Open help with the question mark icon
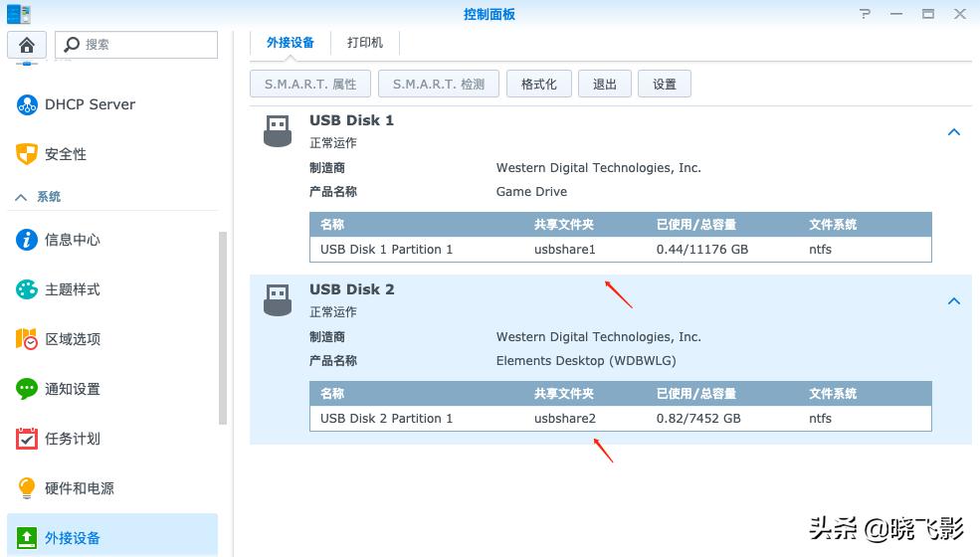 coord(865,14)
